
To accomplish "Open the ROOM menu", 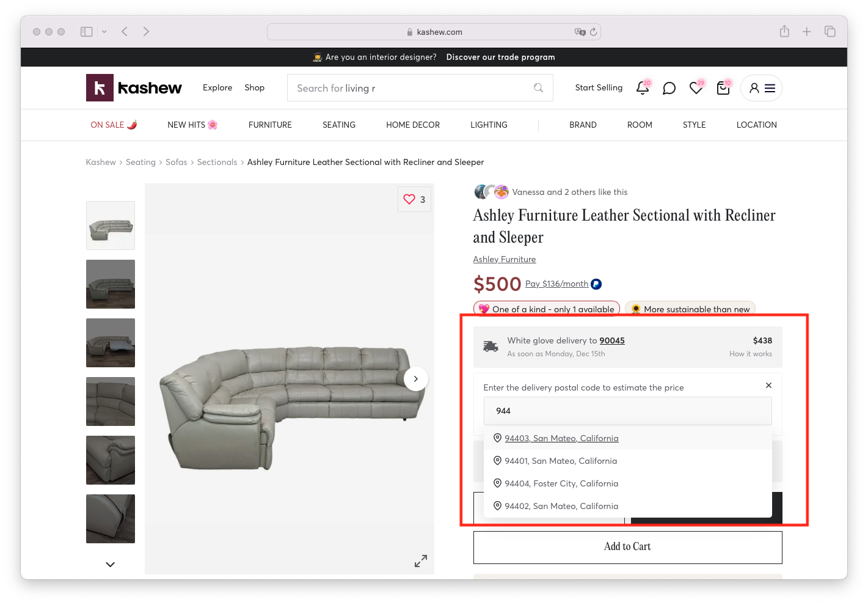I will tap(640, 125).
